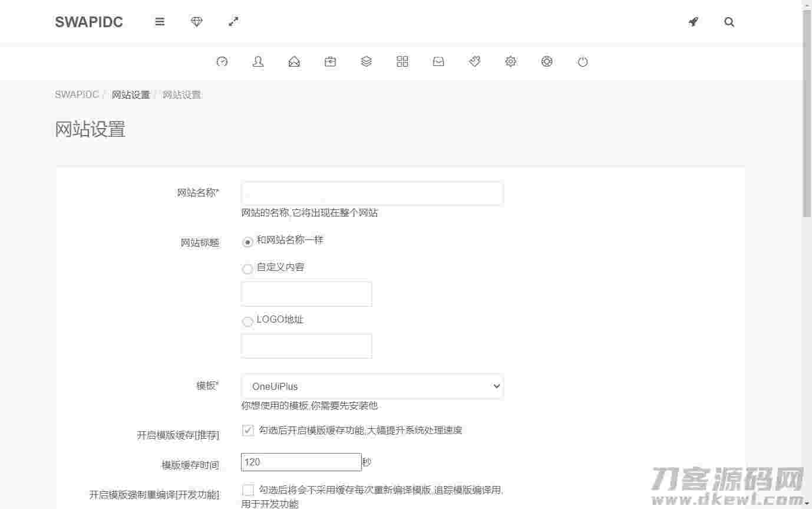Image resolution: width=812 pixels, height=509 pixels.
Task: Click the 网站名称 text field
Action: (x=372, y=193)
